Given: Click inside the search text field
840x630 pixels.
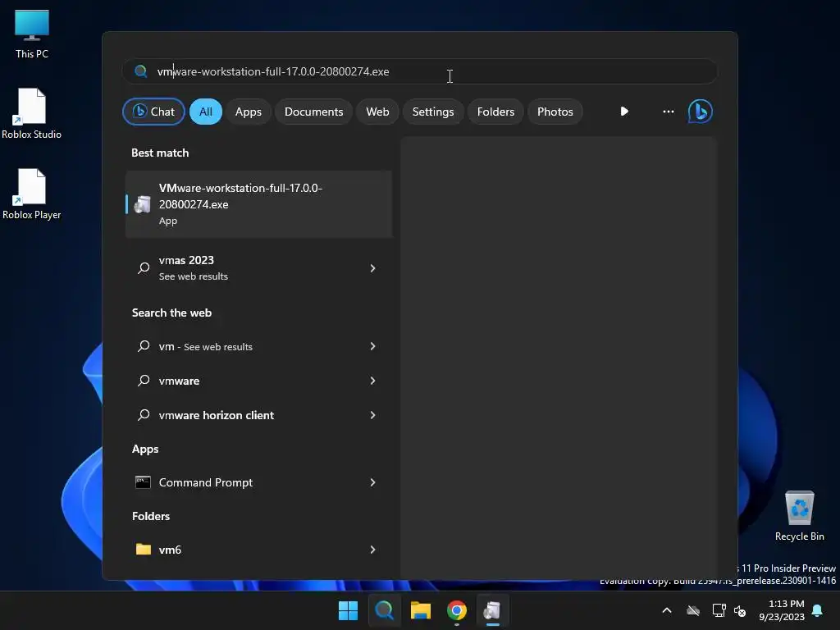Looking at the screenshot, I should [420, 71].
